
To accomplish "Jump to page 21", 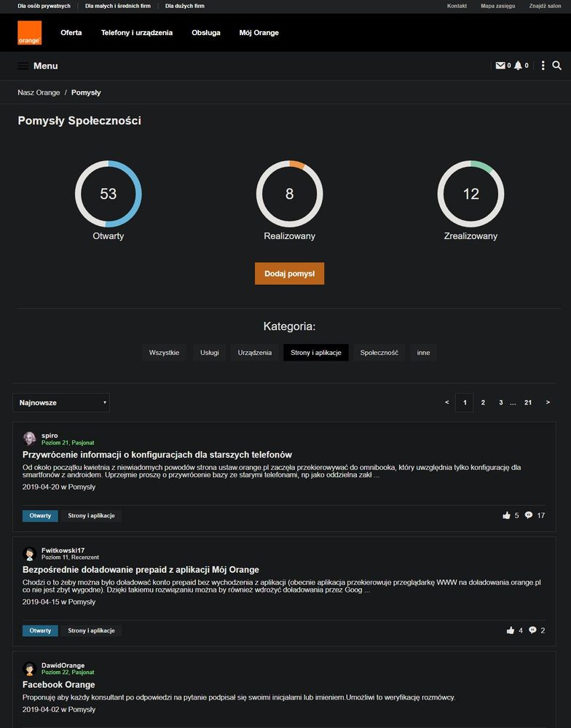I will coord(528,402).
